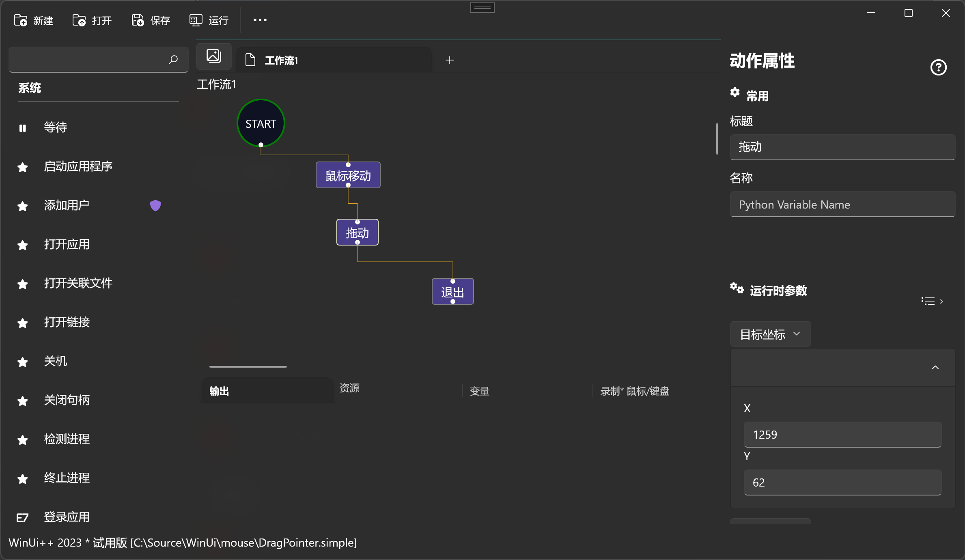Click the 运行 (Run) toolbar icon

click(195, 20)
